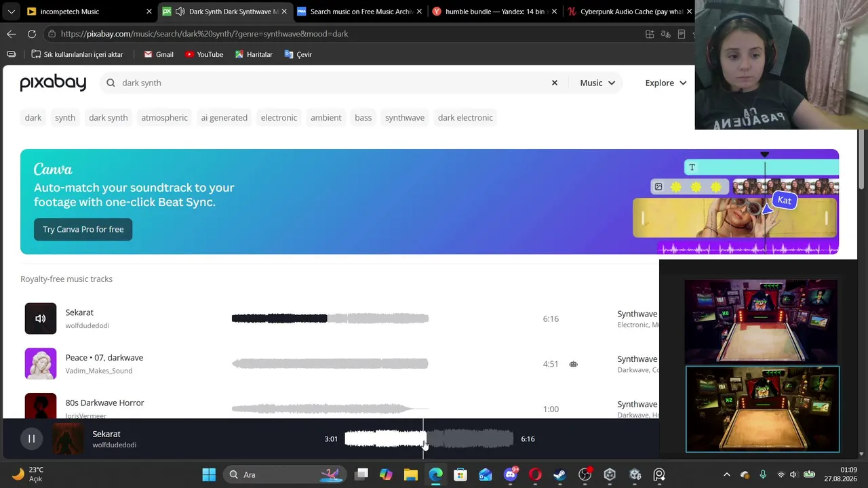Open the YouTube bookmark
Screen dimensions: 868x488
pyautogui.click(x=204, y=54)
